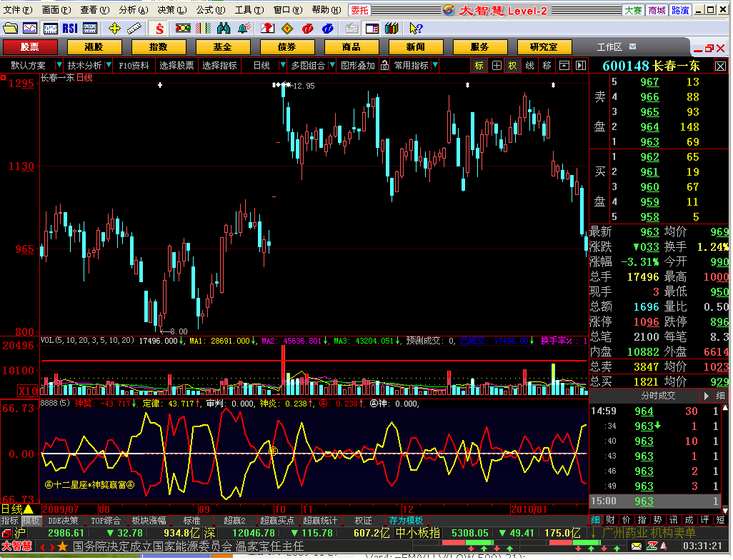Open the 文件(F) menu
The width and height of the screenshot is (733, 560).
19,10
